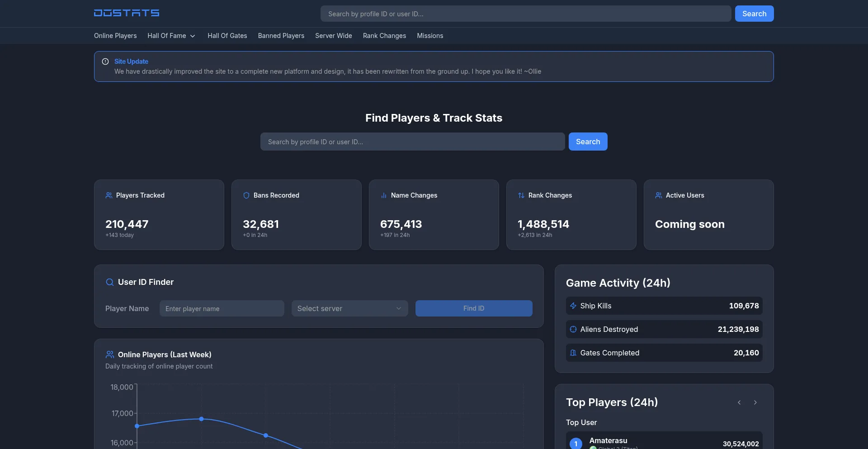Click the Aliens Destroyed target icon
The width and height of the screenshot is (868, 449).
coord(573,329)
